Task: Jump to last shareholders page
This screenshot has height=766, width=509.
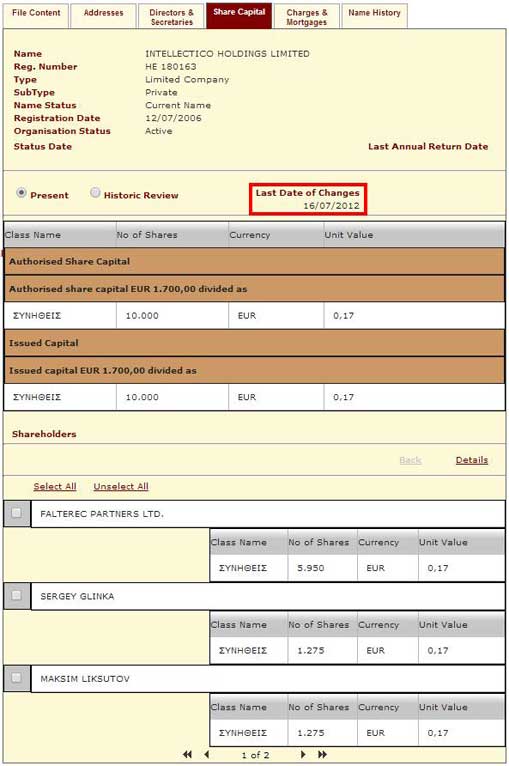Action: pyautogui.click(x=322, y=755)
